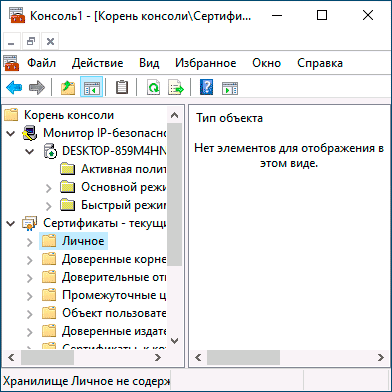This screenshot has height=392, width=392.
Task: Expand the Объект пользователя node arrow
Action: [30, 314]
